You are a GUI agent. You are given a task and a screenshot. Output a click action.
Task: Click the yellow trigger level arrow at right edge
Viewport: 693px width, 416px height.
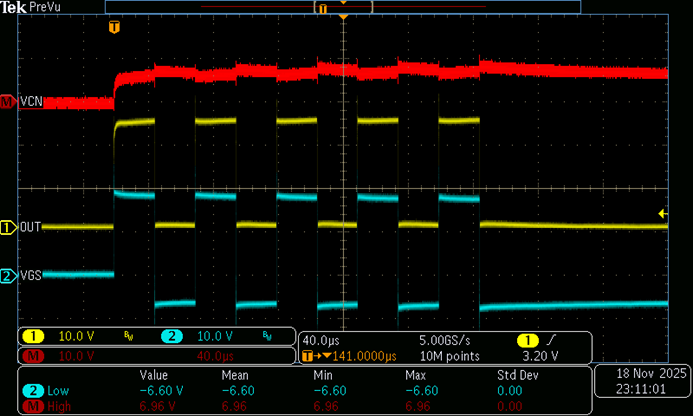click(663, 214)
